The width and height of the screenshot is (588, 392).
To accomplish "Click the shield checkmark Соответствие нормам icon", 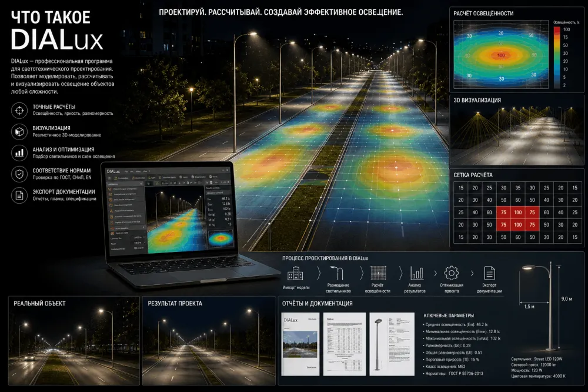I will pyautogui.click(x=19, y=174).
